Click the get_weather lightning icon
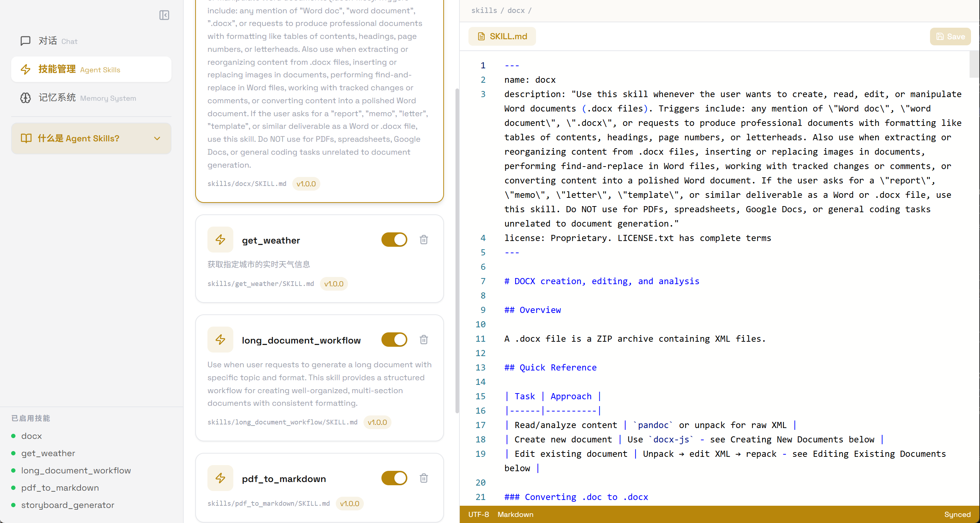980x523 pixels. 220,240
